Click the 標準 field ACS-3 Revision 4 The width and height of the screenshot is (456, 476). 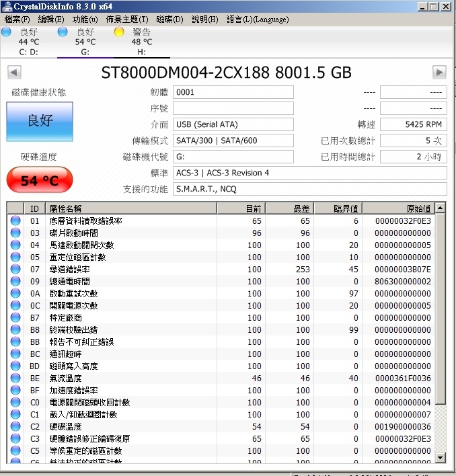coord(310,173)
